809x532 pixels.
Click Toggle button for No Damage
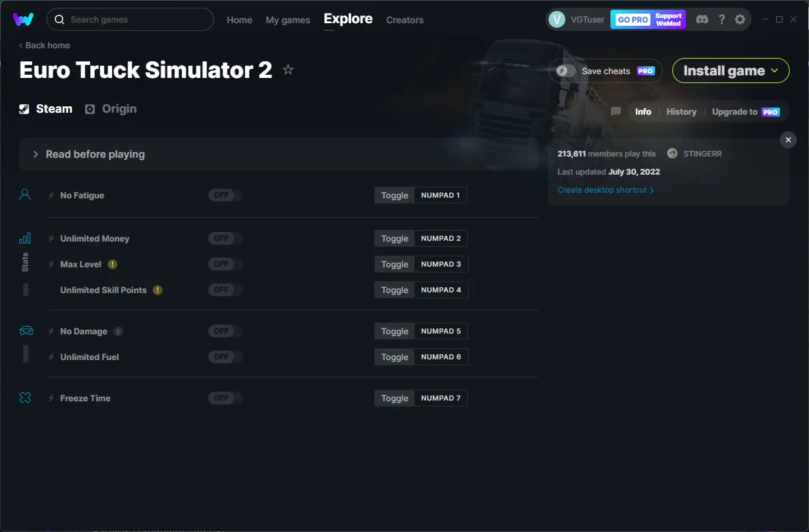tap(395, 331)
